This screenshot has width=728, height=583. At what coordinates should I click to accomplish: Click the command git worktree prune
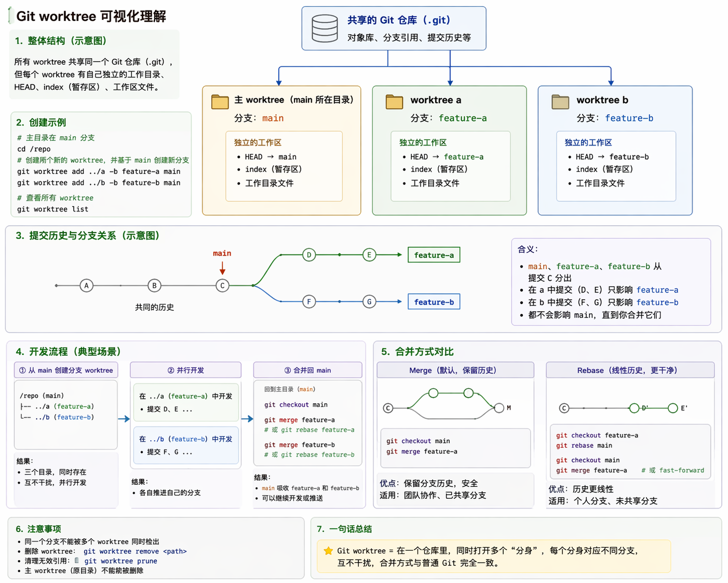point(120,561)
